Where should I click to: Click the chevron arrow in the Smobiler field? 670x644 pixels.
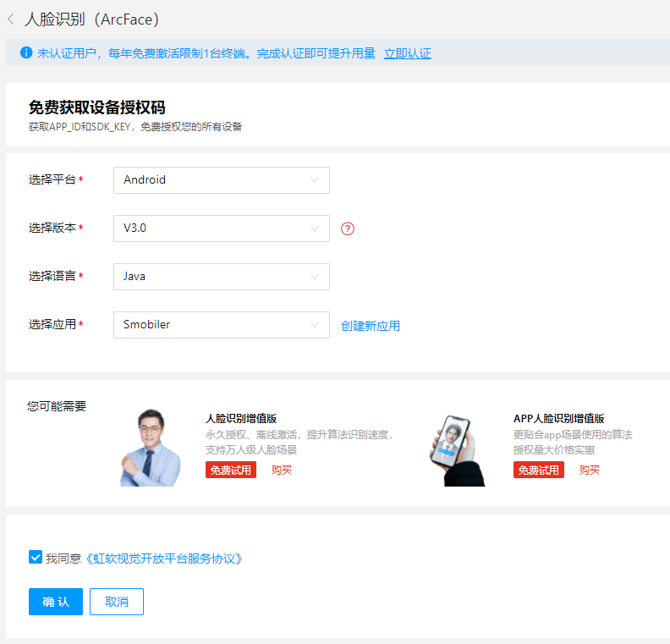[315, 325]
